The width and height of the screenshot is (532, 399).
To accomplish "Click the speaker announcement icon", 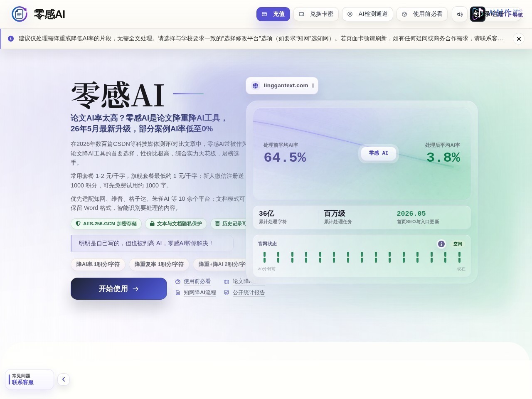I will pos(460,14).
